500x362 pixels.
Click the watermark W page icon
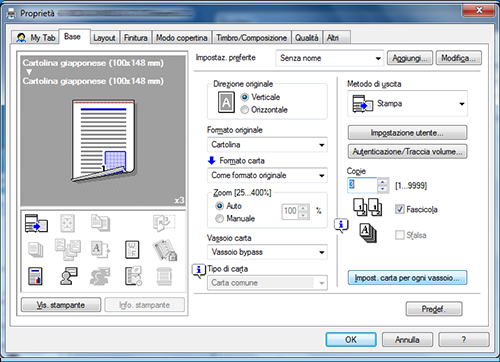(x=132, y=250)
